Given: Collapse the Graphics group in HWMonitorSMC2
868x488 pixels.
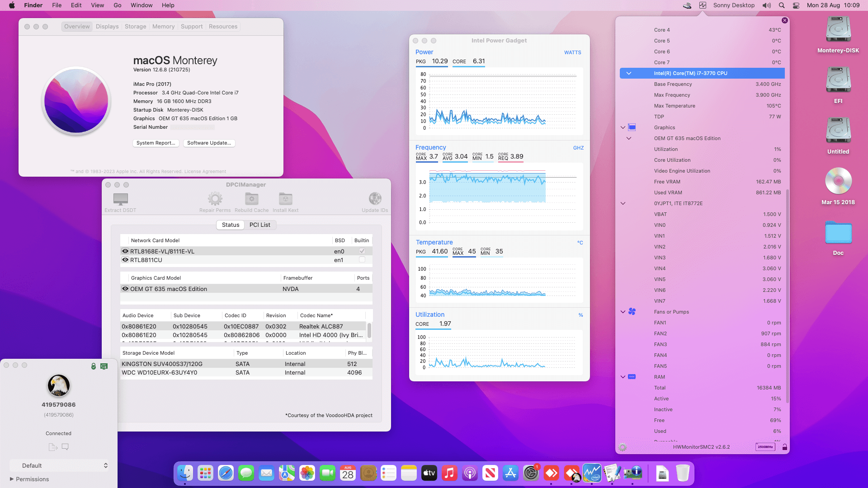Looking at the screenshot, I should point(623,127).
